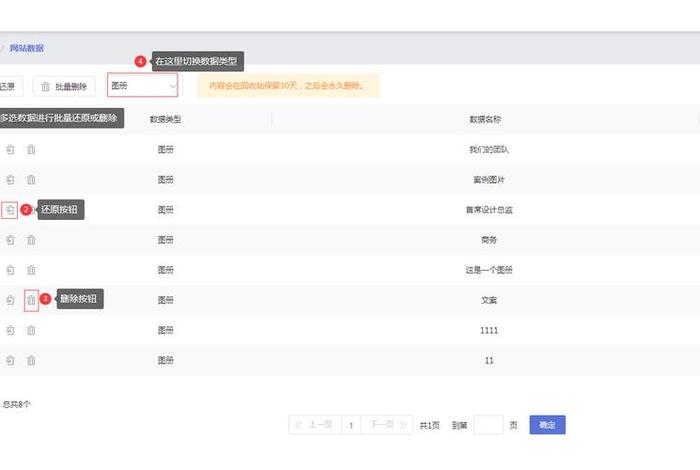Screen dimensions: 700x470
Task: Delete the 这是一个图册 row
Action: [31, 270]
